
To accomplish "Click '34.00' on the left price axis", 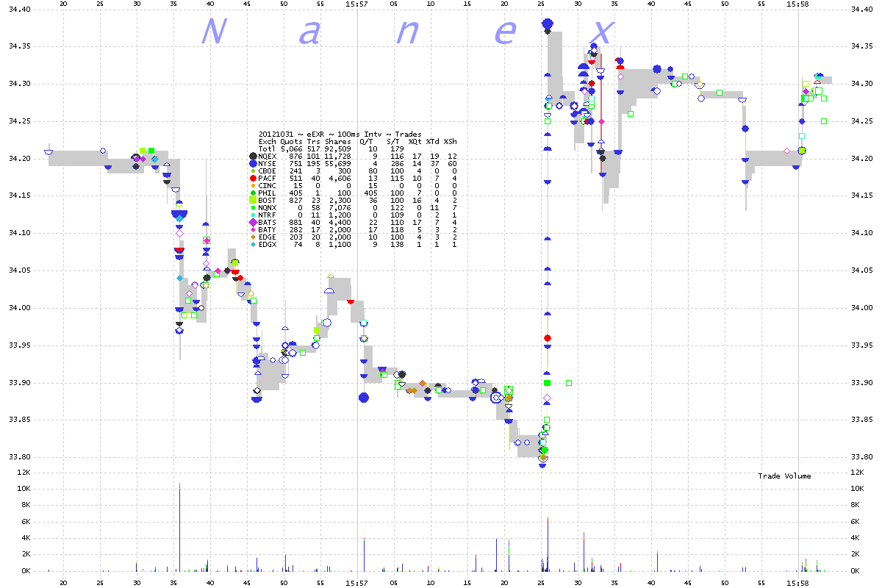I will click(x=18, y=307).
